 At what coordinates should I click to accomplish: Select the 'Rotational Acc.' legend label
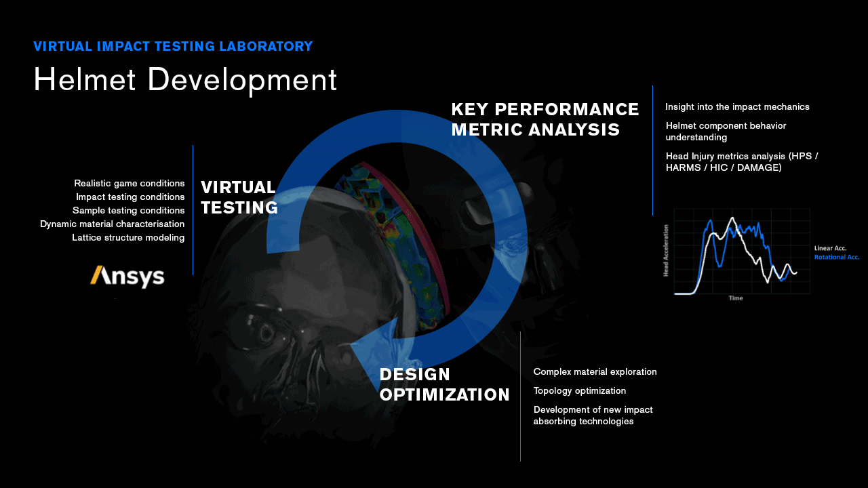click(836, 258)
